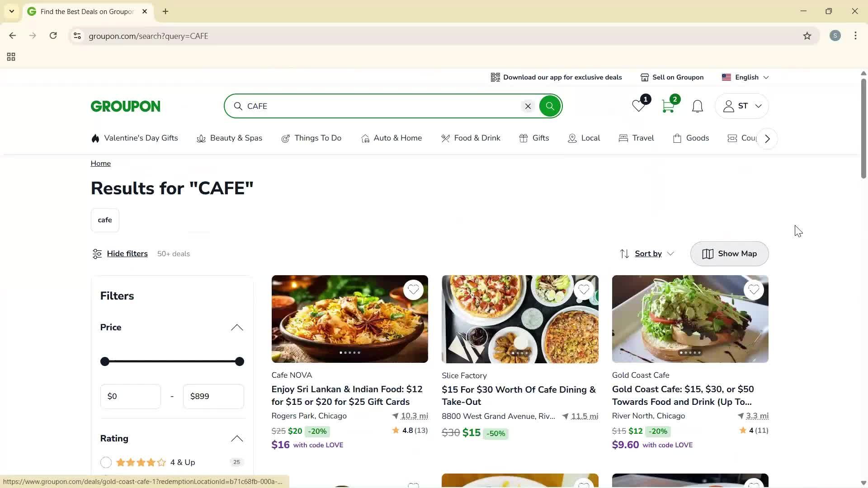Open the Food & Drink category
The height and width of the screenshot is (488, 868).
(470, 138)
